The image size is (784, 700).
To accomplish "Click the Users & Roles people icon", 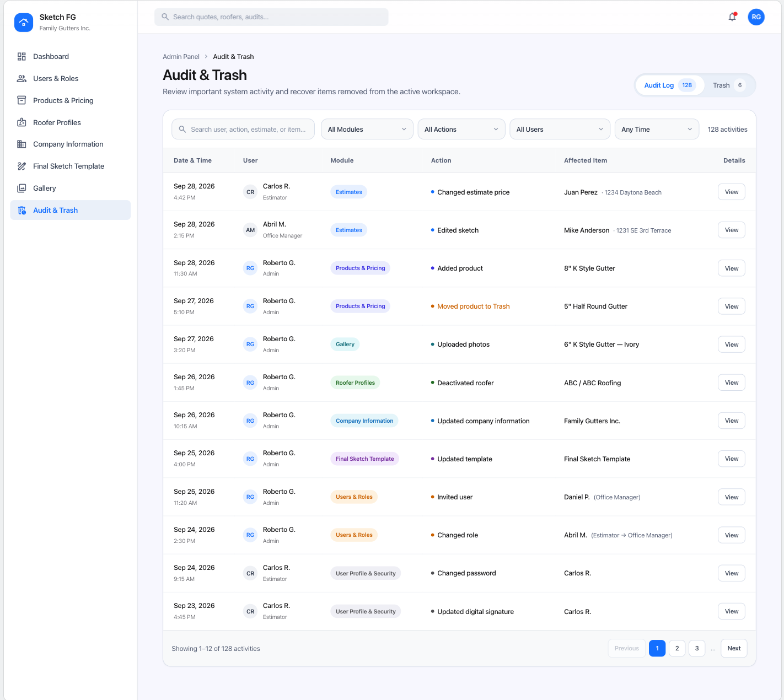I will [x=22, y=78].
